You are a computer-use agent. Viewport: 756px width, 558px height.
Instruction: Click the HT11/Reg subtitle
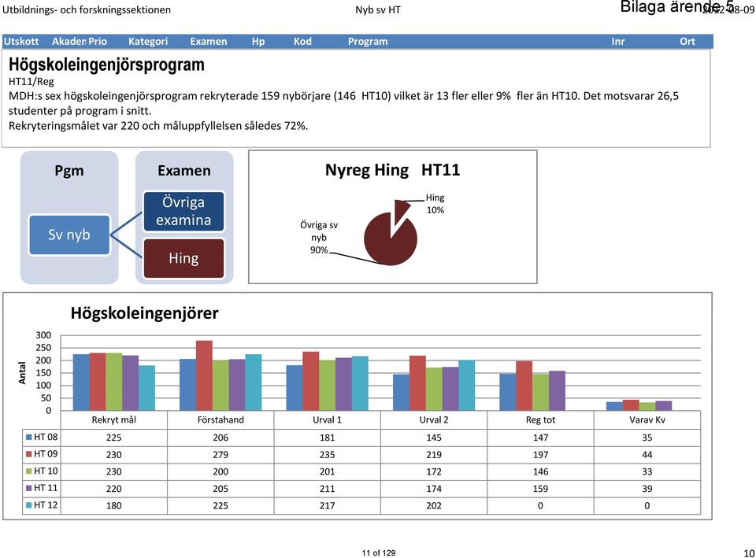pos(31,81)
